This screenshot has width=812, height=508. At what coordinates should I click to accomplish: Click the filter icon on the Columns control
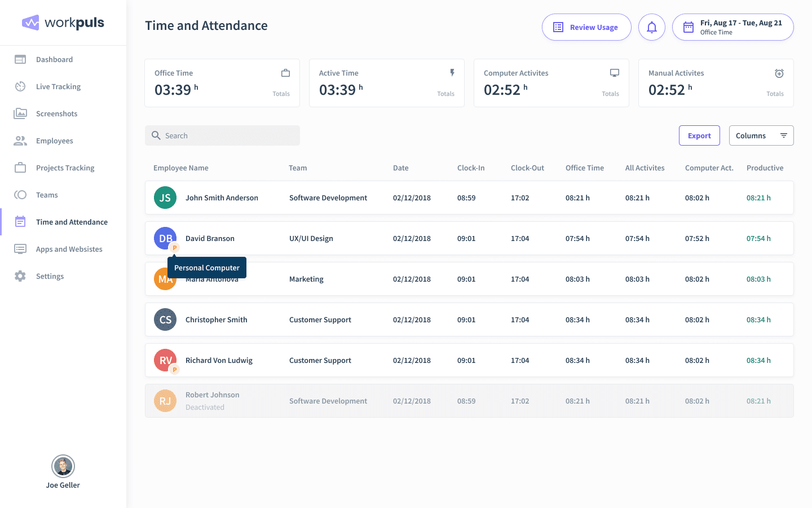click(x=783, y=135)
